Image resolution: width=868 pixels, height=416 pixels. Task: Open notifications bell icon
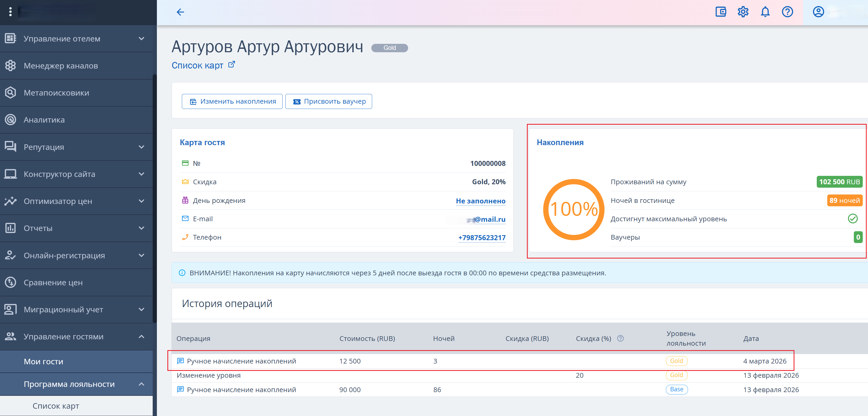tap(765, 12)
